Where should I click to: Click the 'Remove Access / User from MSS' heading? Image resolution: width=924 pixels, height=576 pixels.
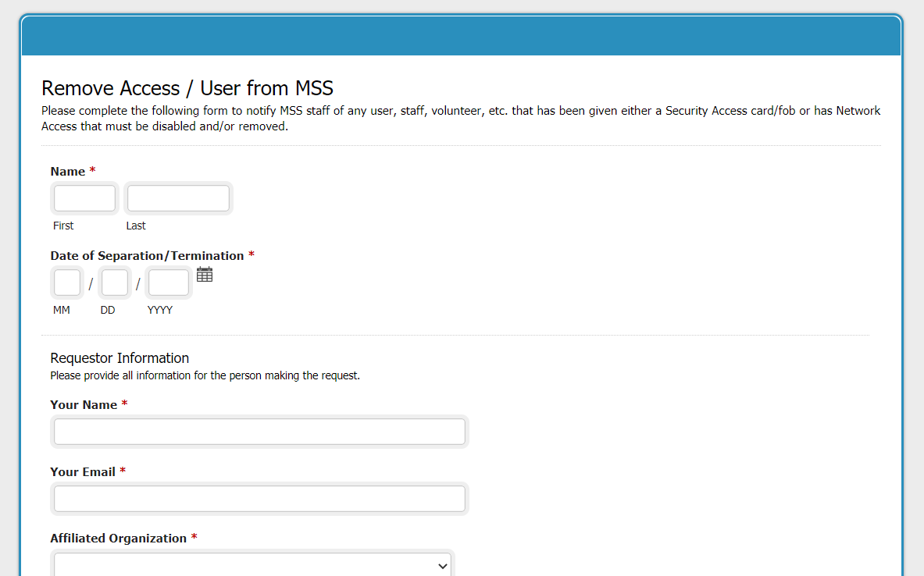click(x=187, y=88)
